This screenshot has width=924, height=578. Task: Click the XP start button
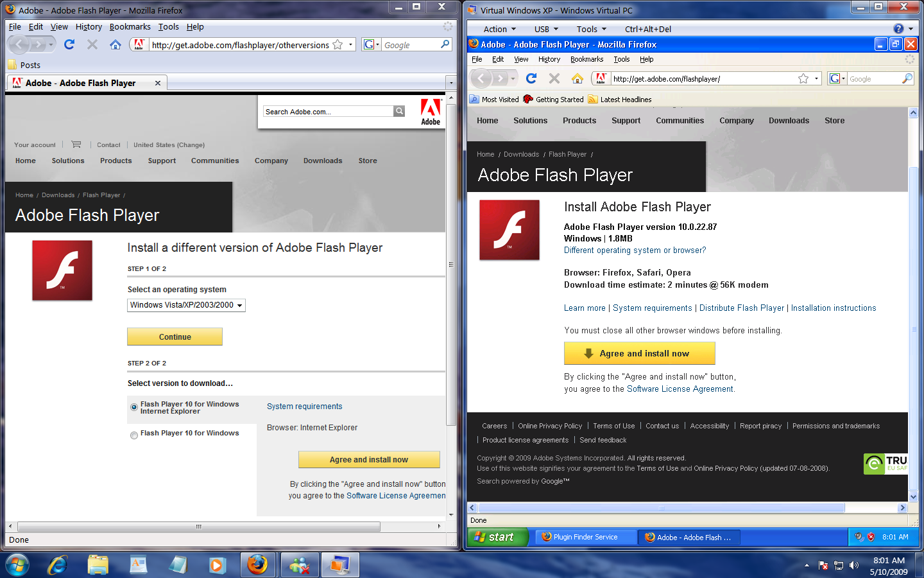click(497, 537)
